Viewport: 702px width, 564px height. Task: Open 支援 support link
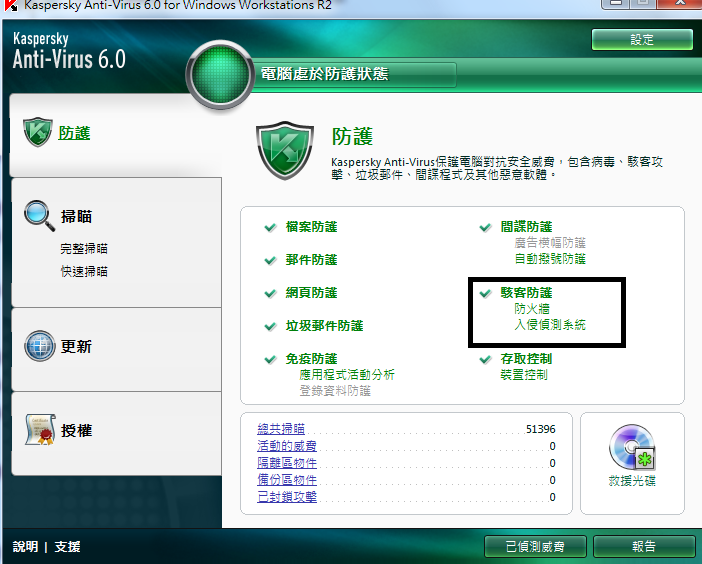[67, 547]
